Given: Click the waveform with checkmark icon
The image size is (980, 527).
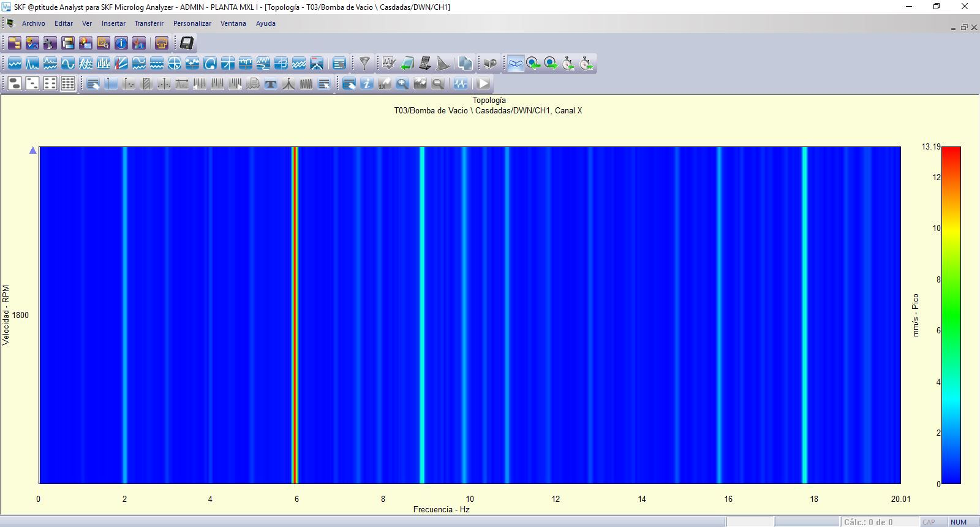Looking at the screenshot, I should click(388, 63).
